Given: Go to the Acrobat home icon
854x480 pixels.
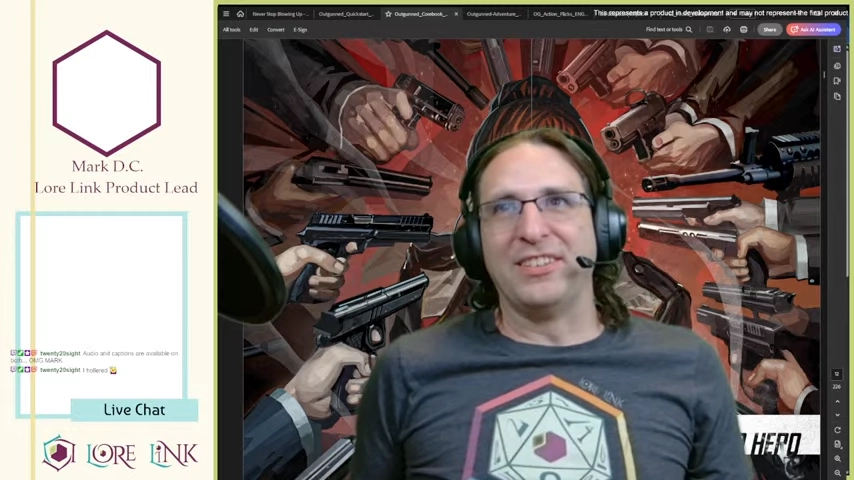Looking at the screenshot, I should [x=240, y=14].
